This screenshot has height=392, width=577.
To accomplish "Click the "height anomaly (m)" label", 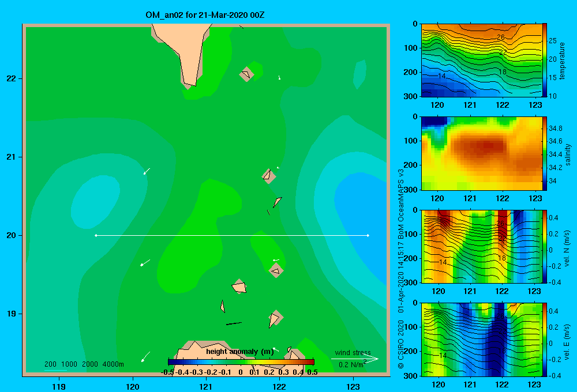I will tap(240, 352).
